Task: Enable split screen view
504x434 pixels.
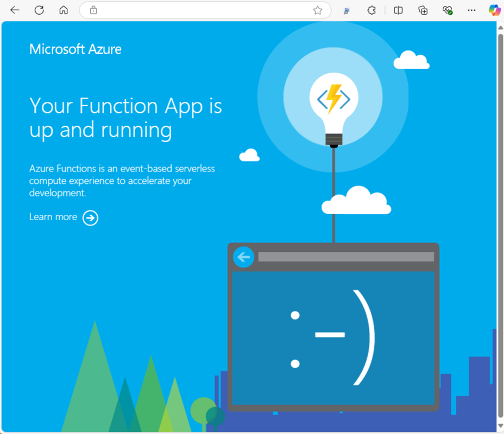Action: (x=398, y=10)
